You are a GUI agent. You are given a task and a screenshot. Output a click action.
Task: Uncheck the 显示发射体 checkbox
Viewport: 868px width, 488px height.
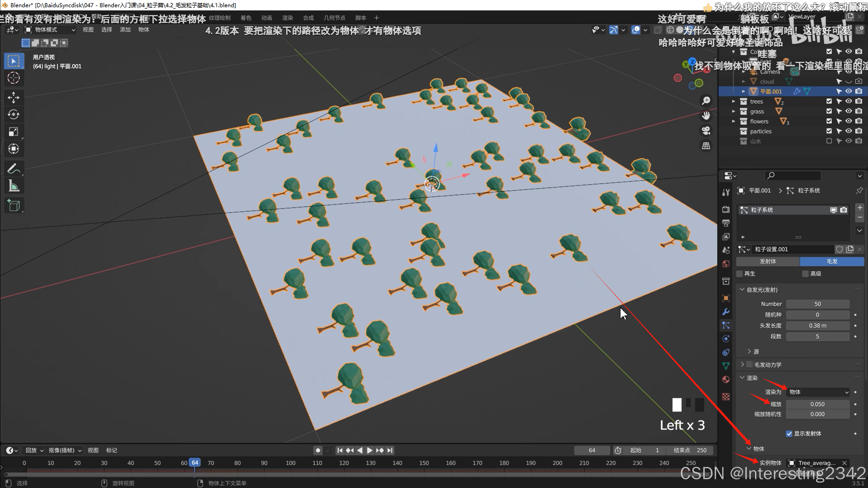[789, 434]
